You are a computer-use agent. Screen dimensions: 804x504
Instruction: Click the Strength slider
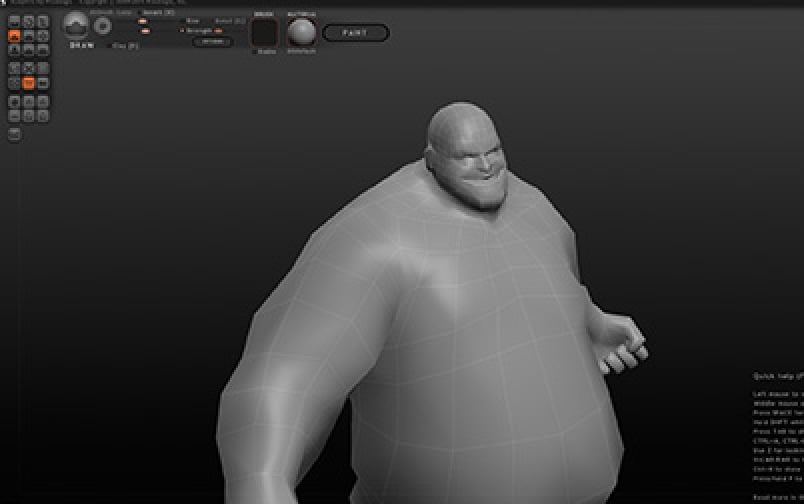(x=217, y=31)
